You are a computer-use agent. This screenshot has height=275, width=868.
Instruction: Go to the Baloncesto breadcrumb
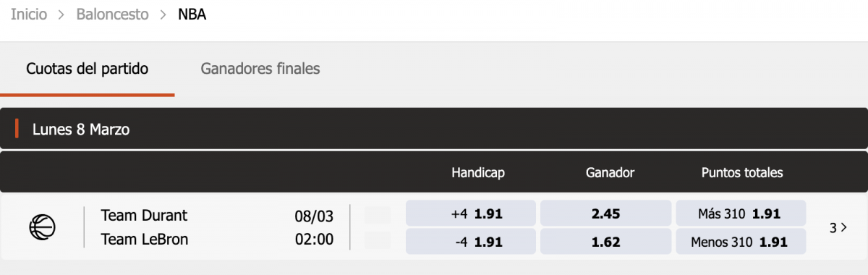point(113,14)
